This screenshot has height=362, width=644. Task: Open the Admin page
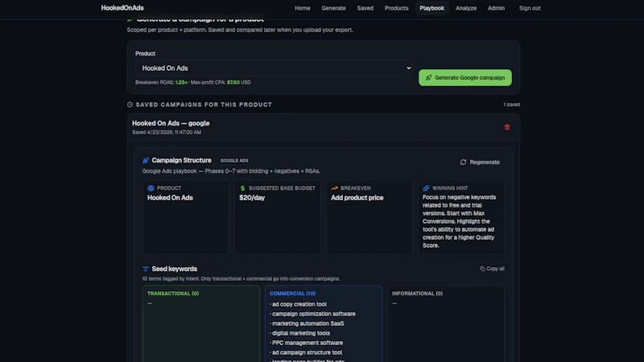(x=496, y=8)
